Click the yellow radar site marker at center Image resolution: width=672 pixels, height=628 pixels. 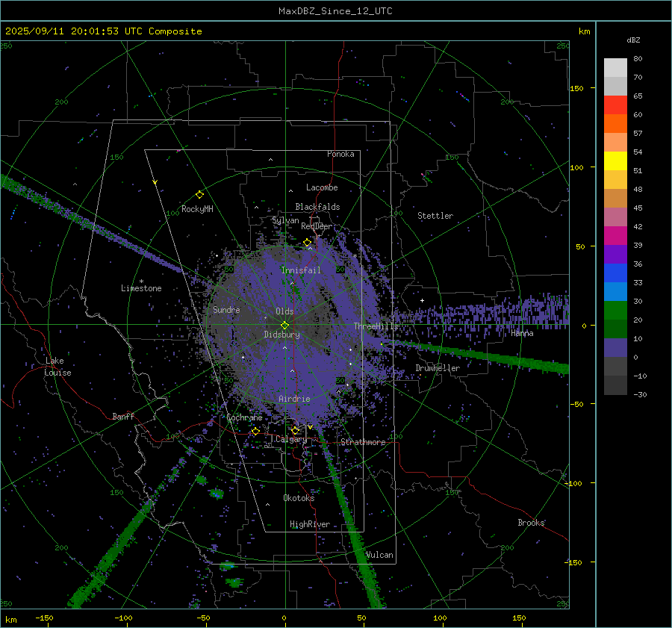285,326
